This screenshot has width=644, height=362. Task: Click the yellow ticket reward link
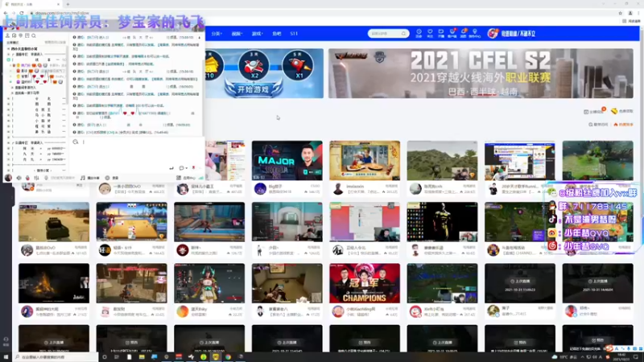point(621,111)
